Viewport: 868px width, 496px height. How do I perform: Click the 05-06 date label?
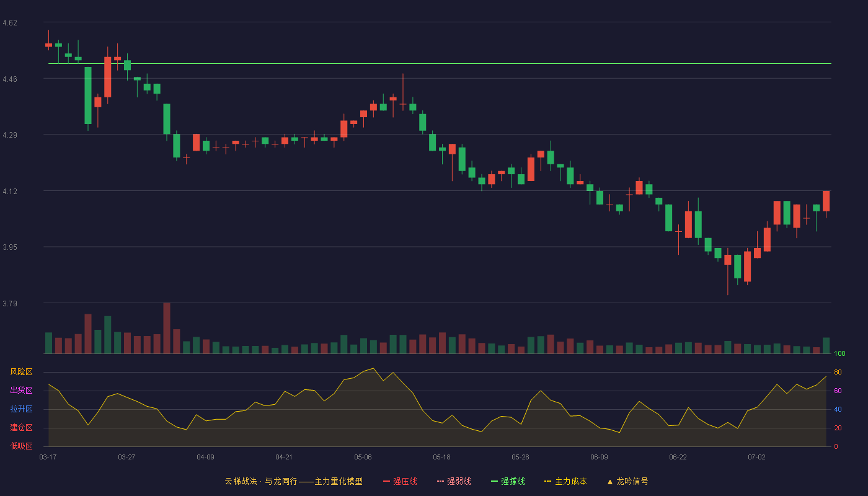(363, 457)
